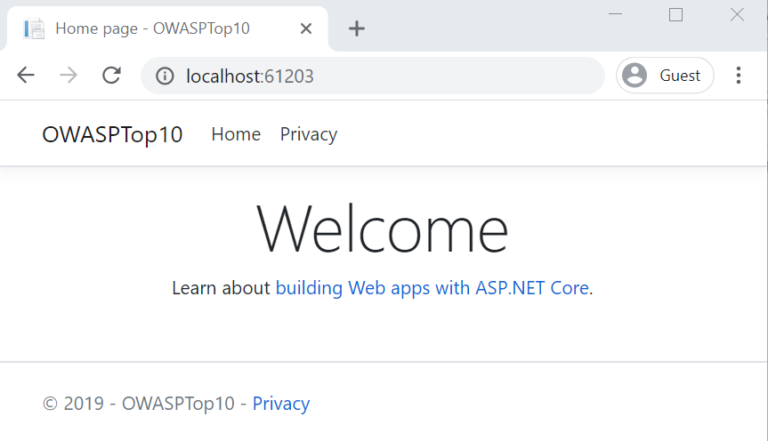768x441 pixels.
Task: View site information icon beside URL
Action: [x=165, y=76]
